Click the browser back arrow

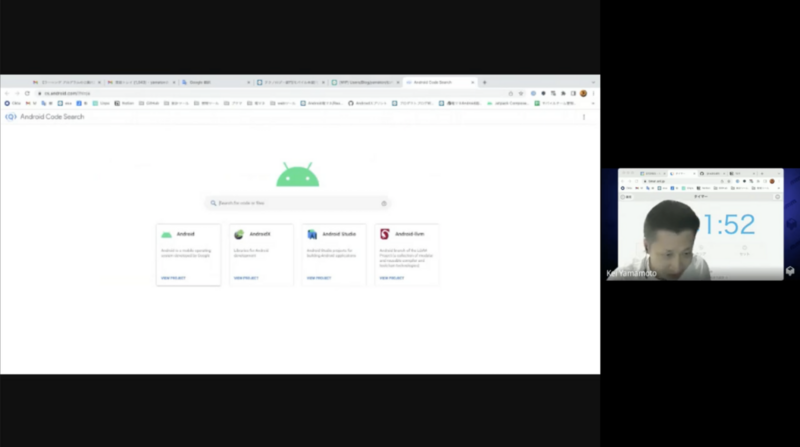click(x=7, y=93)
